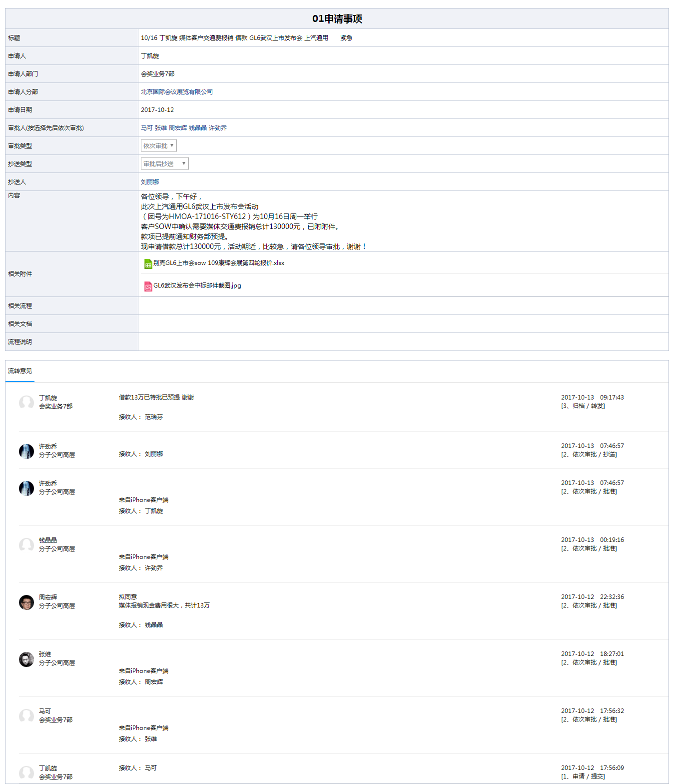Click 钱晶晶's blank avatar placeholder
The image size is (674, 784).
pyautogui.click(x=26, y=545)
